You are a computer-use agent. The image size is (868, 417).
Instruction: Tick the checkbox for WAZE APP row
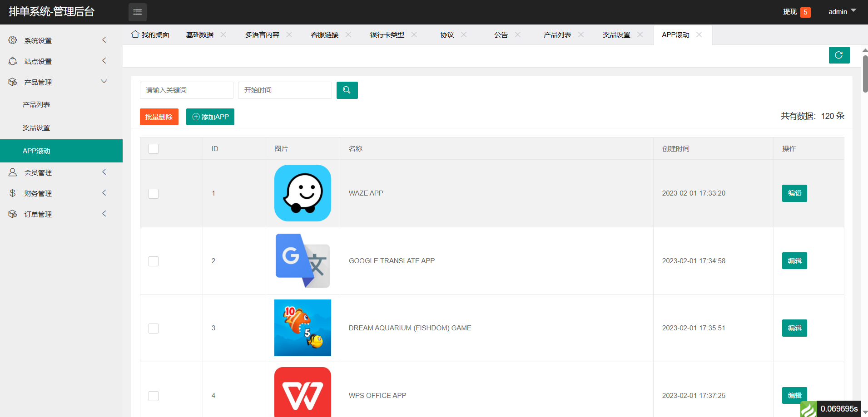coord(154,194)
